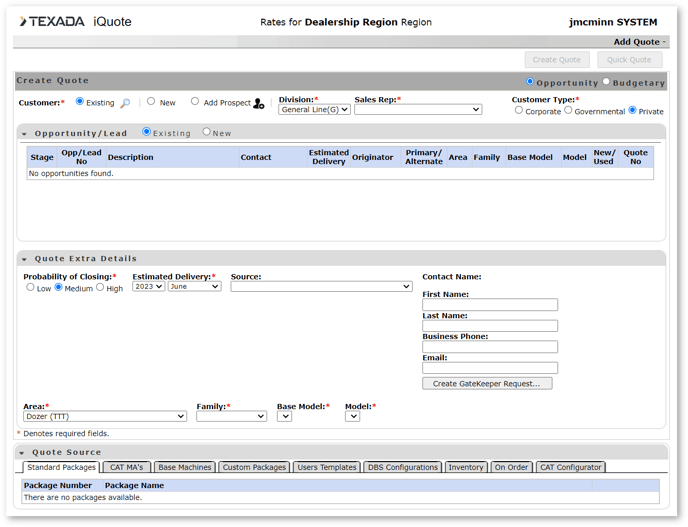Click the Add Prospect person icon

pyautogui.click(x=259, y=103)
